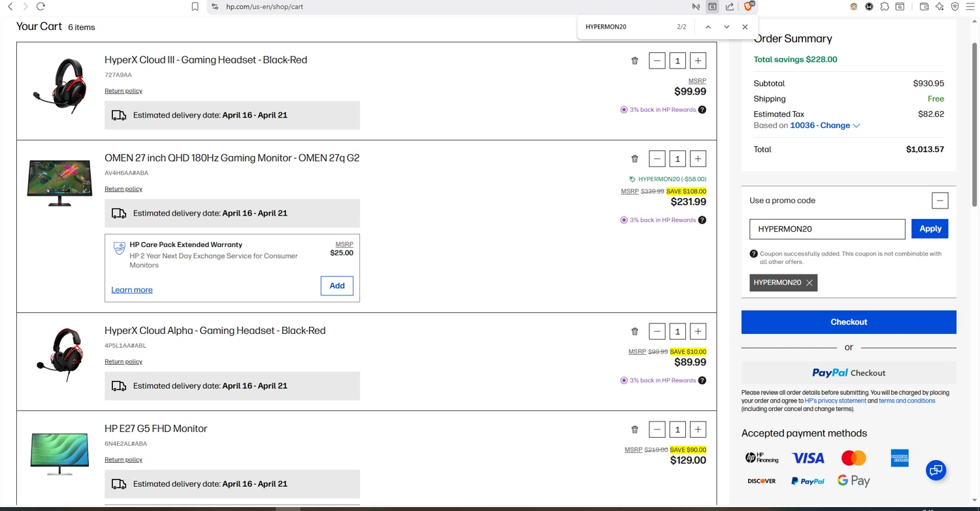Bookmark this page with bookmark icon
The width and height of the screenshot is (980, 511).
tap(195, 7)
